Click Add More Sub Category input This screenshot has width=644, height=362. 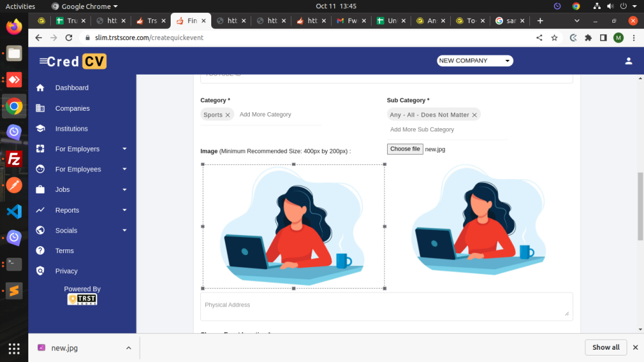coord(448,129)
